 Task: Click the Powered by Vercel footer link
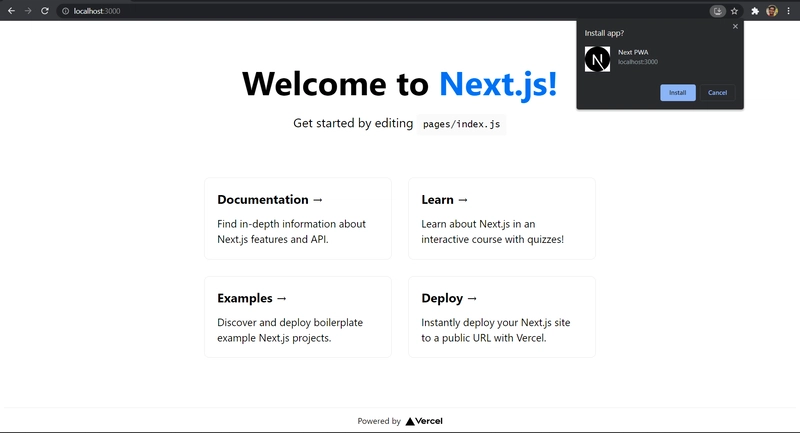[400, 421]
